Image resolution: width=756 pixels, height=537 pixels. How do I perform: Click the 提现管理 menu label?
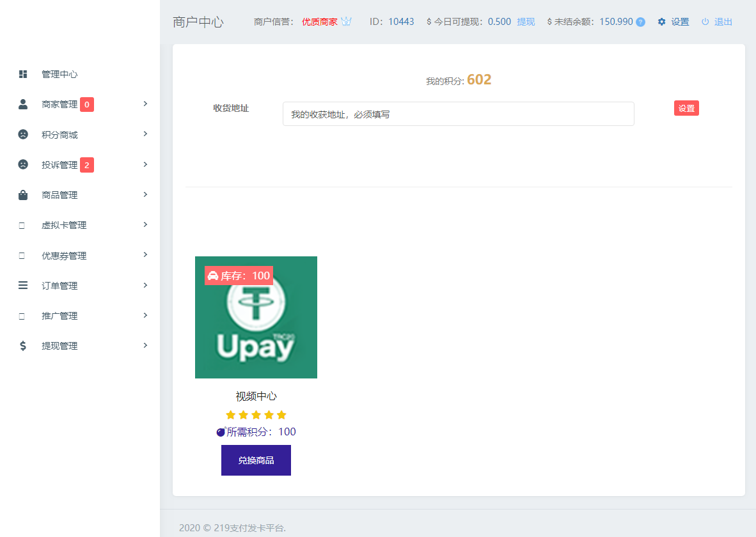[59, 346]
